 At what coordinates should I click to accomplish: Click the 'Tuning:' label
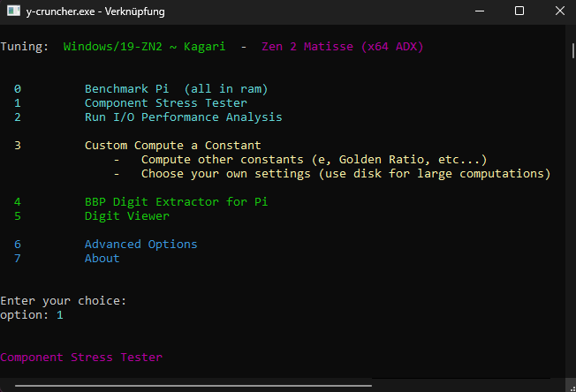tap(24, 47)
